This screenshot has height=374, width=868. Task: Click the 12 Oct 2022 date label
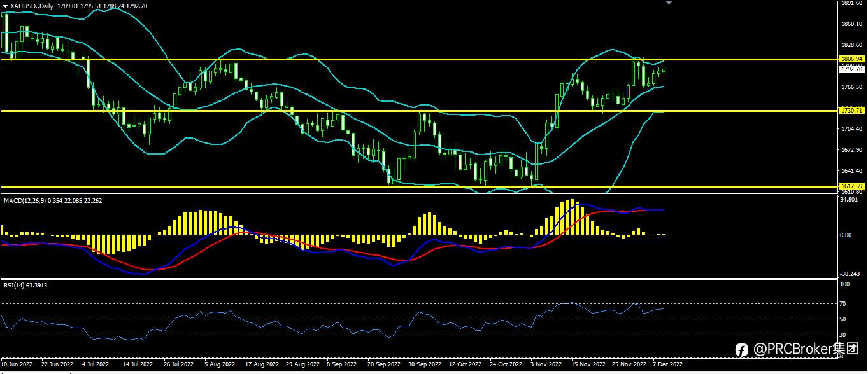464,365
